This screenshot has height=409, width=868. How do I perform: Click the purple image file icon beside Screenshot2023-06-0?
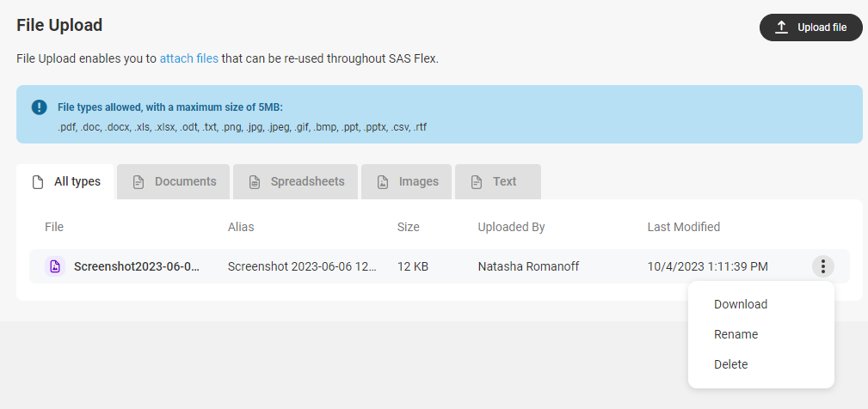pyautogui.click(x=55, y=266)
